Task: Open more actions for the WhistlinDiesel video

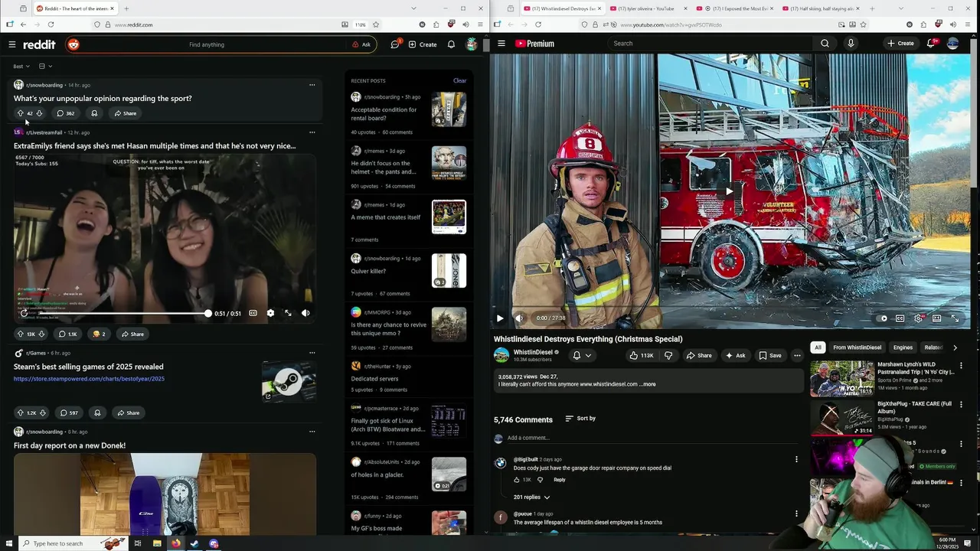Action: click(x=797, y=355)
